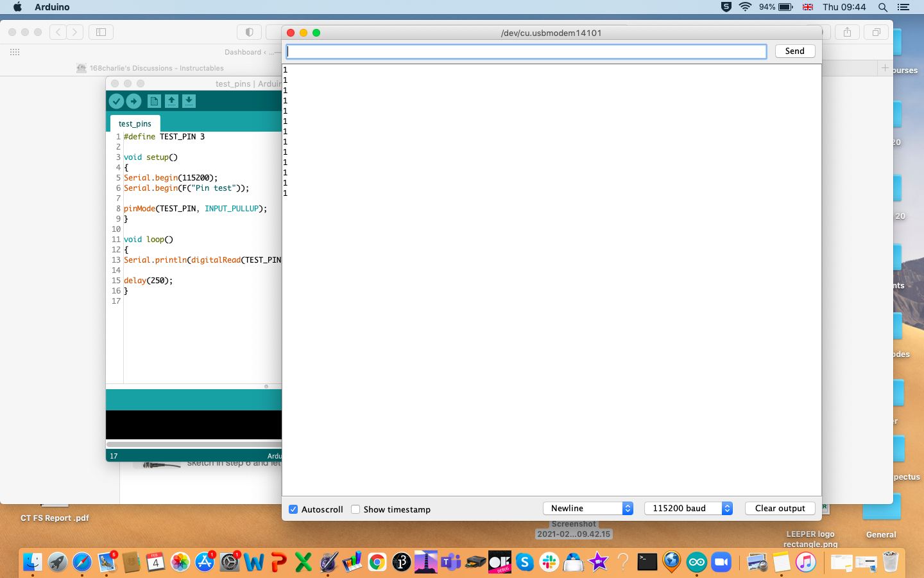Click the Upload arrow icon
Image resolution: width=924 pixels, height=578 pixels.
pos(133,101)
